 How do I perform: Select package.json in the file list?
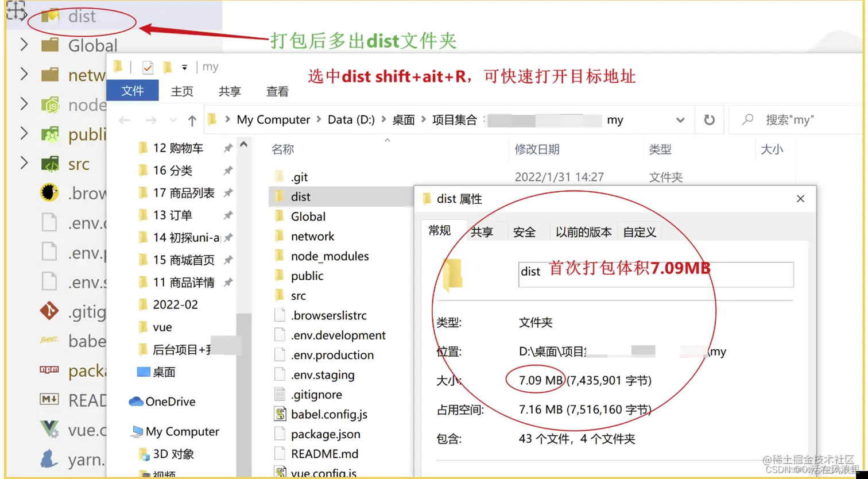click(x=324, y=434)
